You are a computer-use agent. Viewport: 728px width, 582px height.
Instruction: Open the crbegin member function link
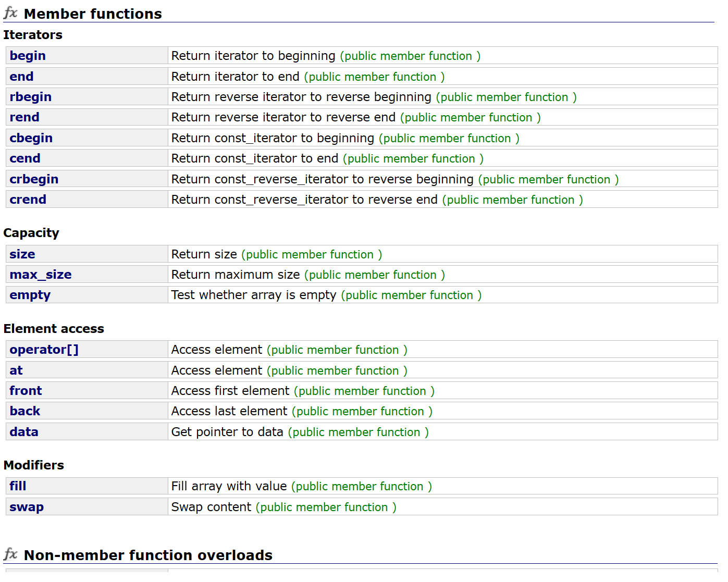pos(34,179)
